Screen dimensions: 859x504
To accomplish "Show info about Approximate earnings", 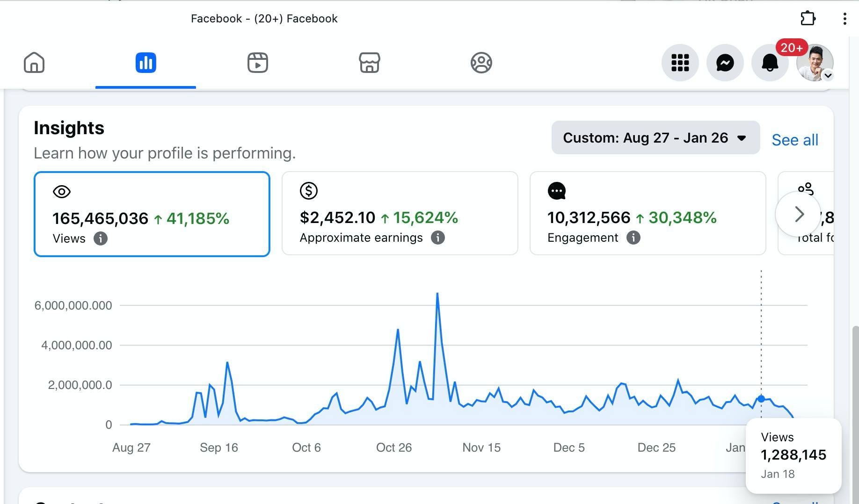I will click(x=437, y=238).
